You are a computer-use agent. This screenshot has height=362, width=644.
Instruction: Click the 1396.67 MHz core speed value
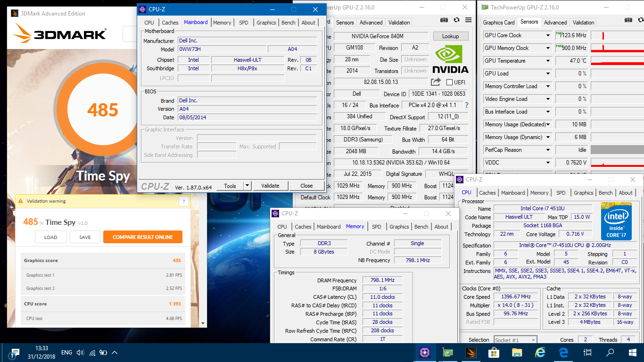coord(516,296)
